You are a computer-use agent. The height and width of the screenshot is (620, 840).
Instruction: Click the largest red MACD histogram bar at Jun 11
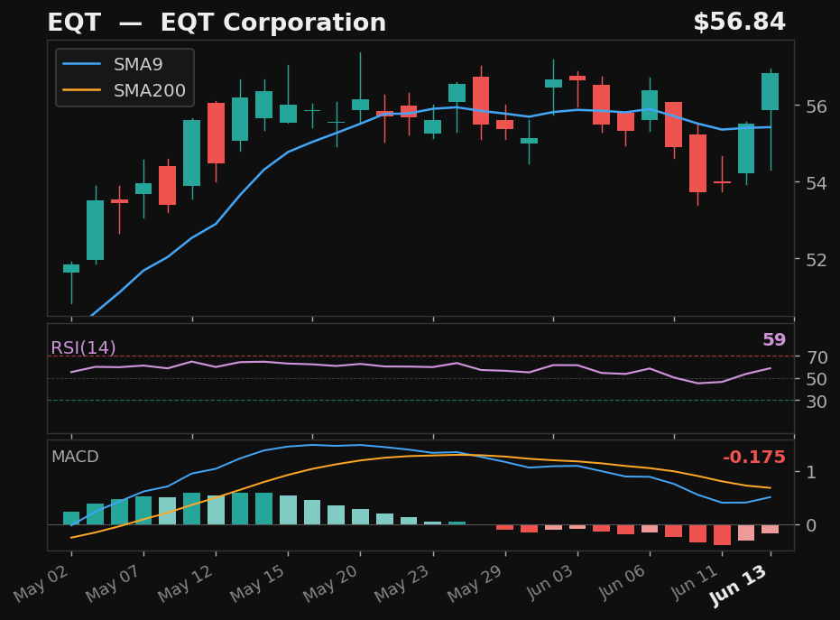click(x=722, y=535)
